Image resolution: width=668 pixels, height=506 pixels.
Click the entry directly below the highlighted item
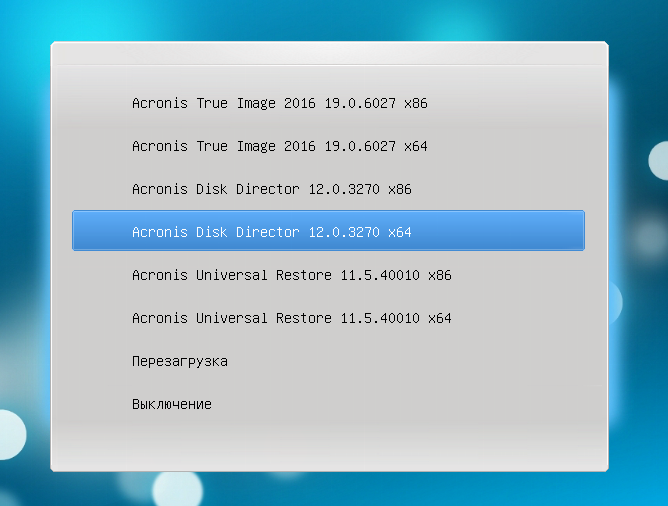[292, 275]
